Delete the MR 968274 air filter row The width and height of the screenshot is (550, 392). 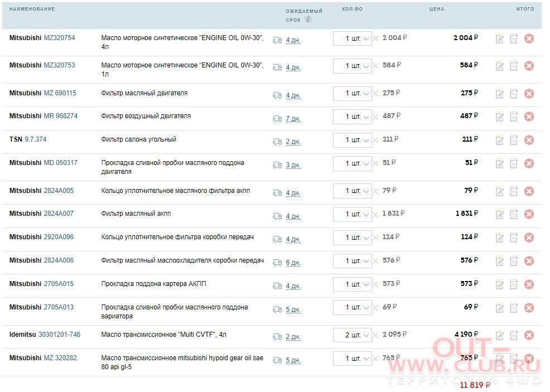click(529, 117)
